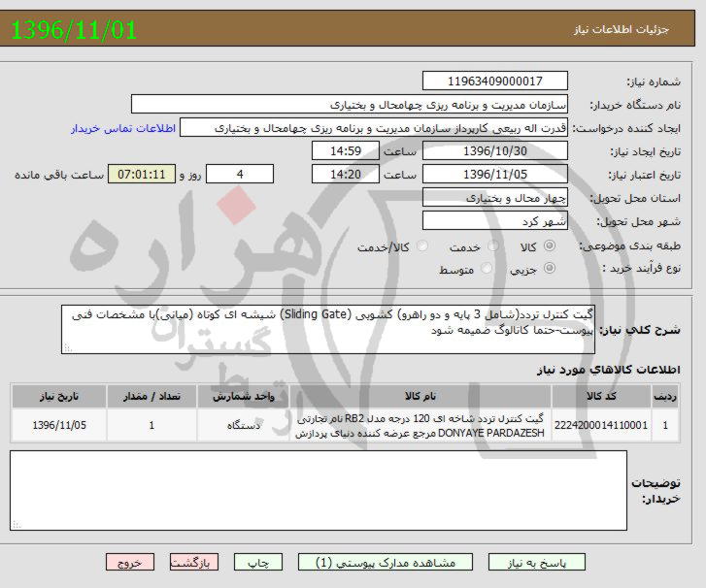This screenshot has width=706, height=588.
Task: Select the 'جزیی' purchase type radio
Action: [550, 268]
